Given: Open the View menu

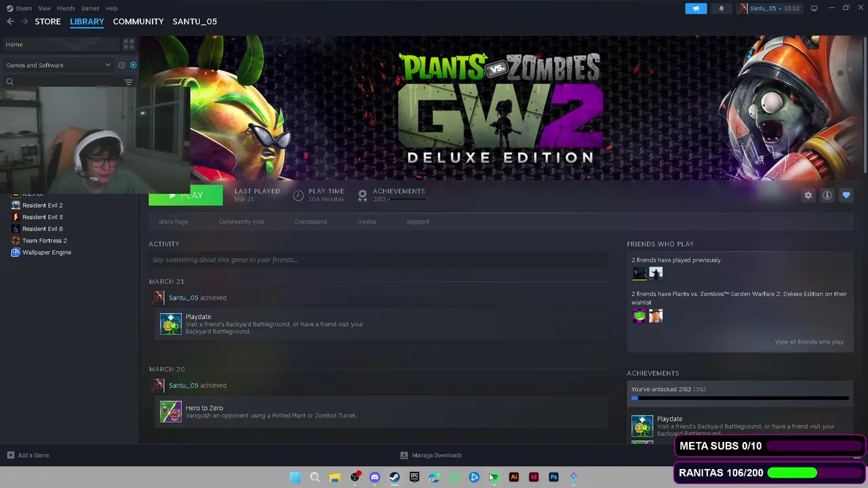Looking at the screenshot, I should coord(44,8).
